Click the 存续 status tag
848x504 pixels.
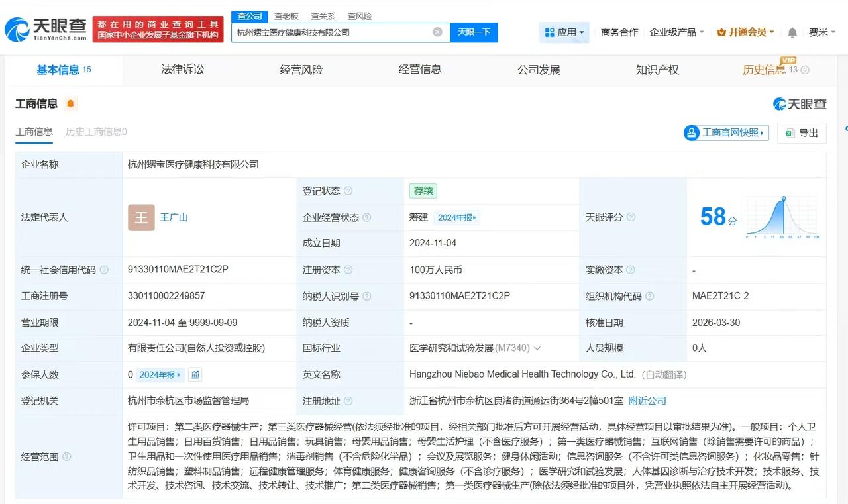point(423,191)
